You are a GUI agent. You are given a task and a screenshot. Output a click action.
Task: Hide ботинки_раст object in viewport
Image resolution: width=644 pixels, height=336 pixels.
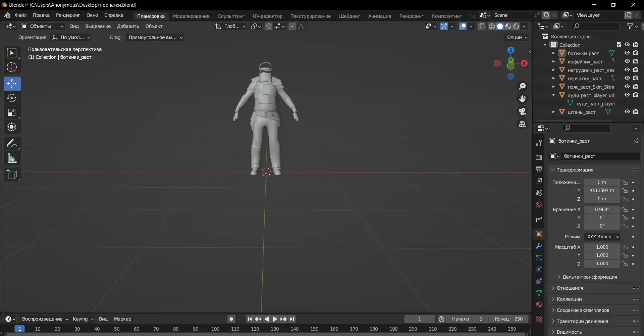point(627,53)
